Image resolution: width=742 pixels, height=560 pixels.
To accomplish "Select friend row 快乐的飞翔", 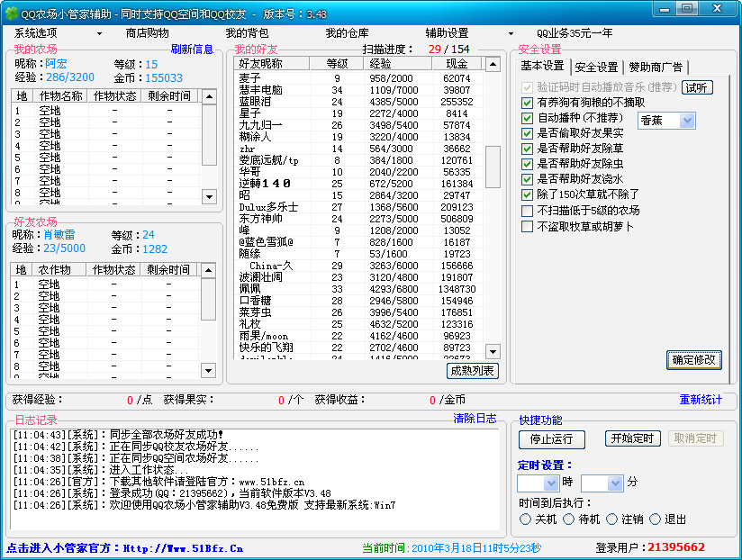I will [359, 348].
